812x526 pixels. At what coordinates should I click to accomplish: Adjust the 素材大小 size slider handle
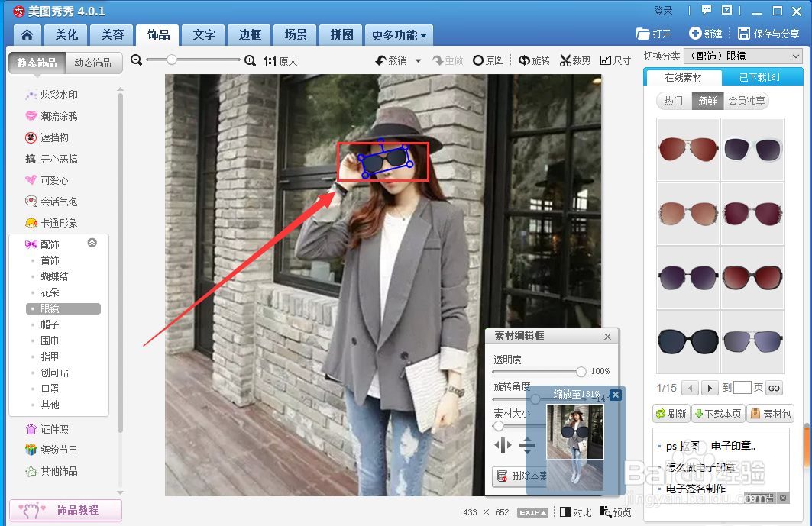(x=498, y=426)
